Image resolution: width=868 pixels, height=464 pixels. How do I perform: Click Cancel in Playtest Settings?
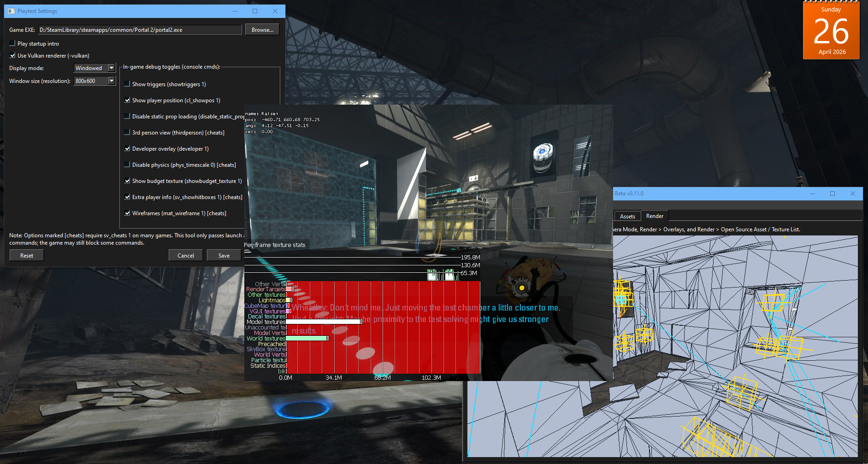click(x=186, y=255)
